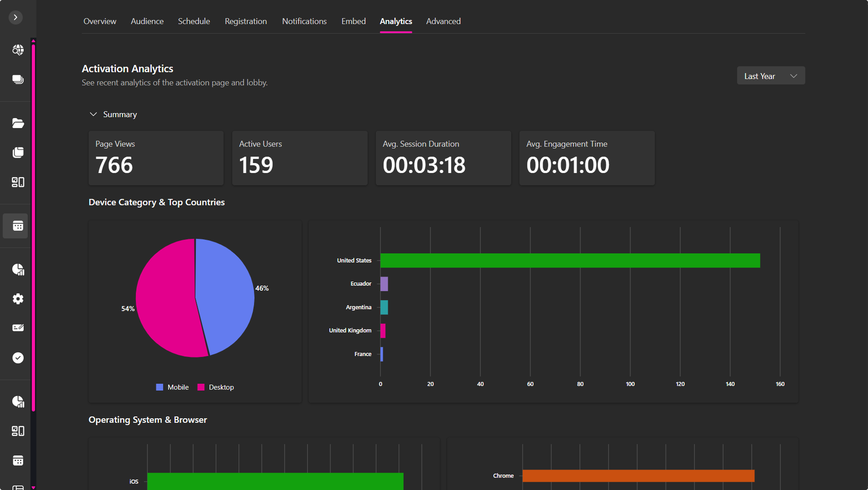The width and height of the screenshot is (868, 490).
Task: Click the stacked screens sidebar icon
Action: [x=18, y=79]
